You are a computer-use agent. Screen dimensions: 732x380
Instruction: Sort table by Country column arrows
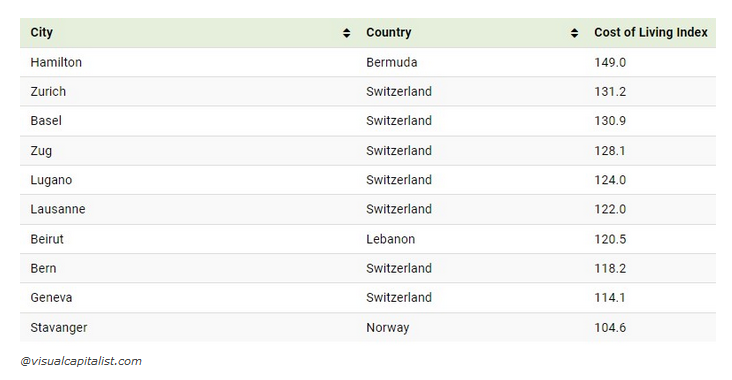[574, 33]
